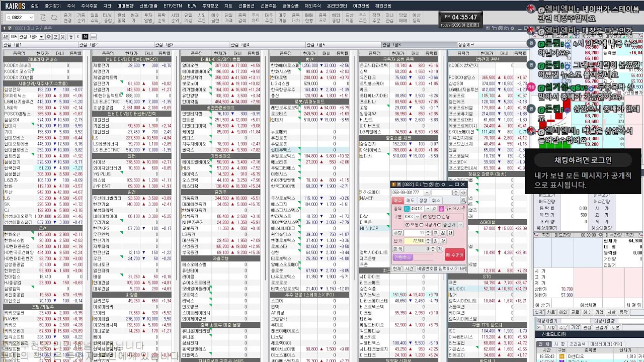Click the settings gear in order window title bar
This screenshot has width=644, height=362.
pos(443,185)
